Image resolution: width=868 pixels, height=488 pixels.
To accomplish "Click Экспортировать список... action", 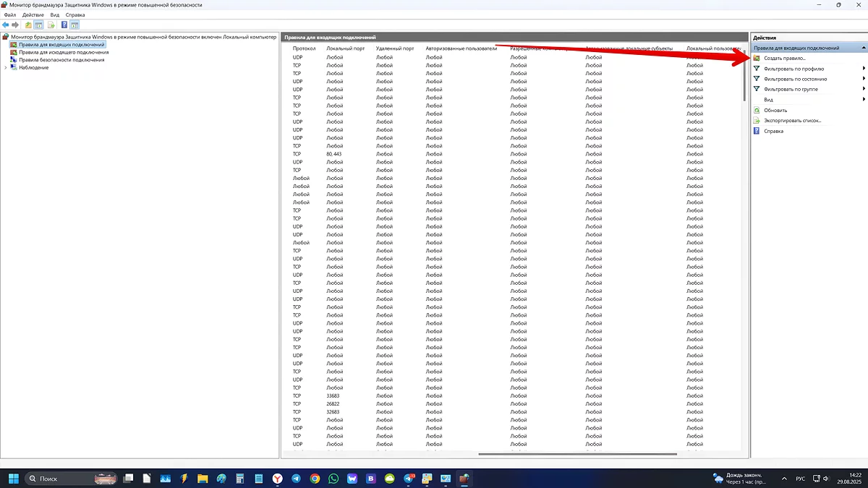I will [x=792, y=121].
